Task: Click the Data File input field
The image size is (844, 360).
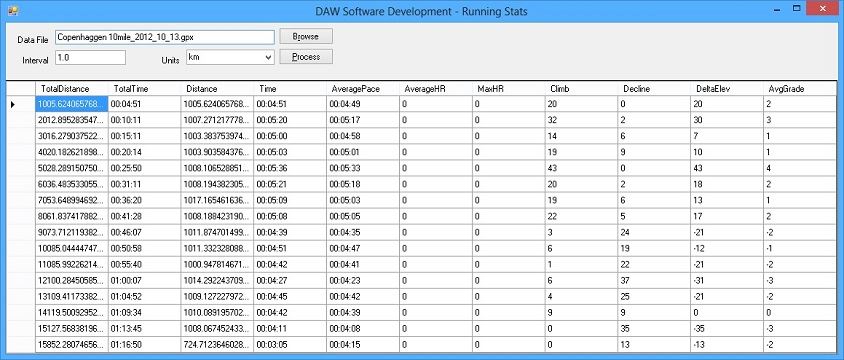Action: (165, 37)
